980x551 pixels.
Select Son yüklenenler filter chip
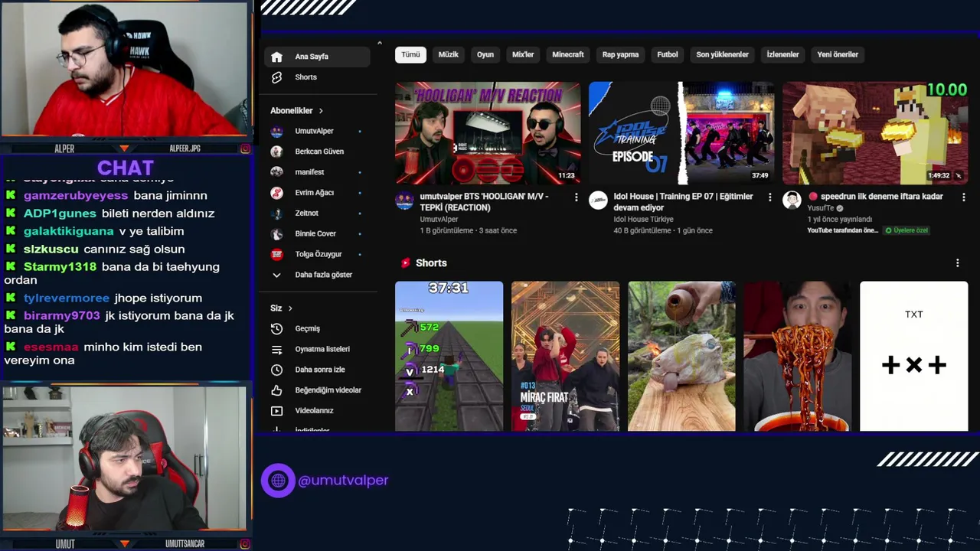click(722, 54)
